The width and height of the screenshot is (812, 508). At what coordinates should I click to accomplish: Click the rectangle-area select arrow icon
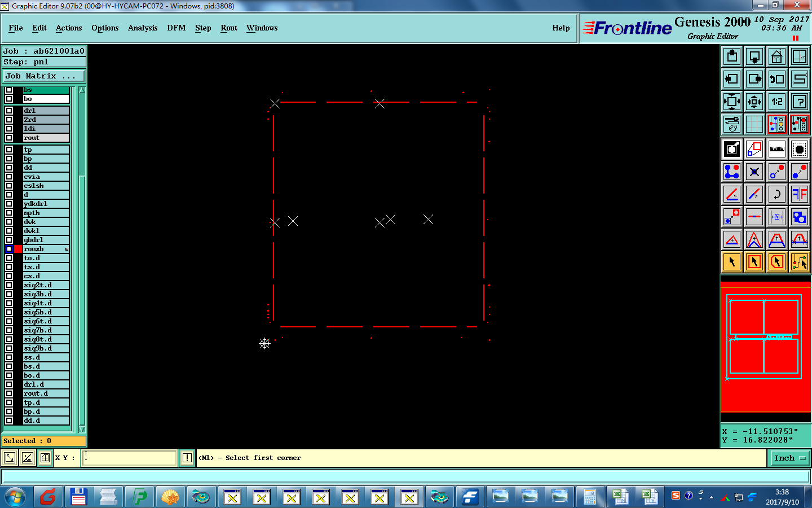click(754, 262)
